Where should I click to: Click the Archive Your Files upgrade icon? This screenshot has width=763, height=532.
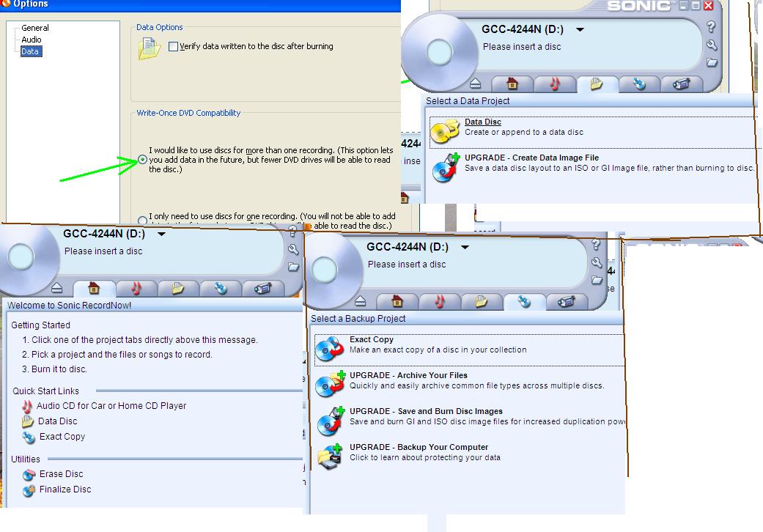(331, 384)
